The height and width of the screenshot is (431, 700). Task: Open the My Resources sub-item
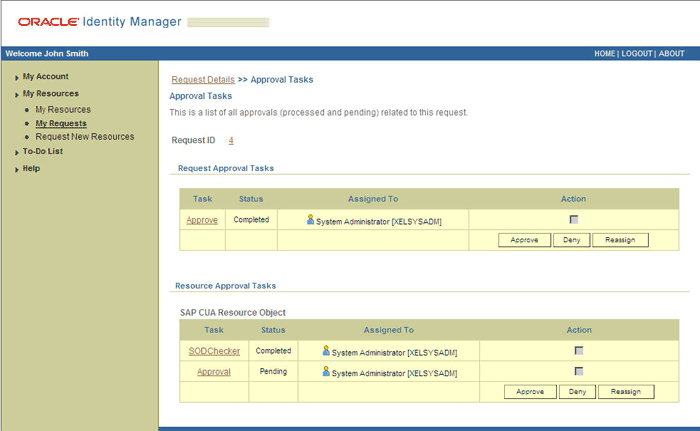click(63, 109)
